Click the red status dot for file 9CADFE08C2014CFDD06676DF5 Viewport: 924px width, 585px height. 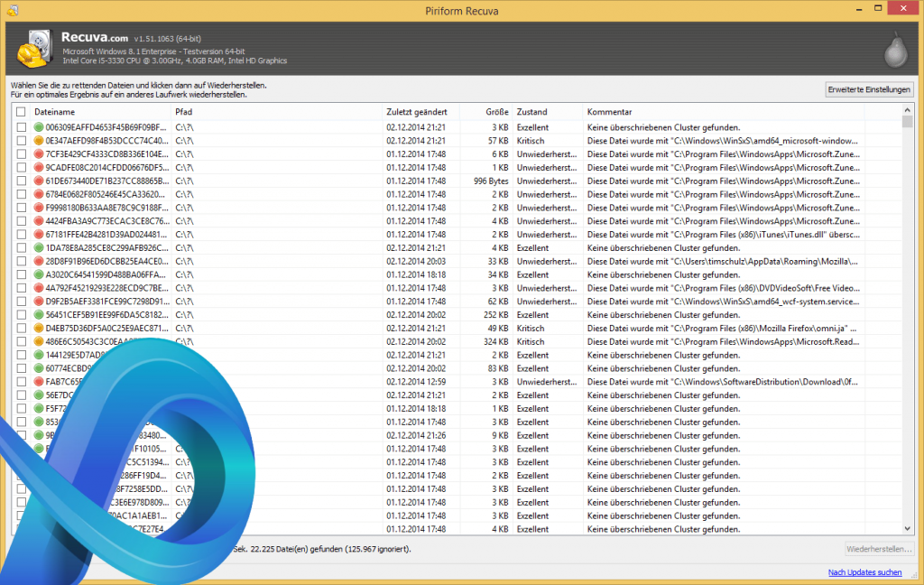39,168
